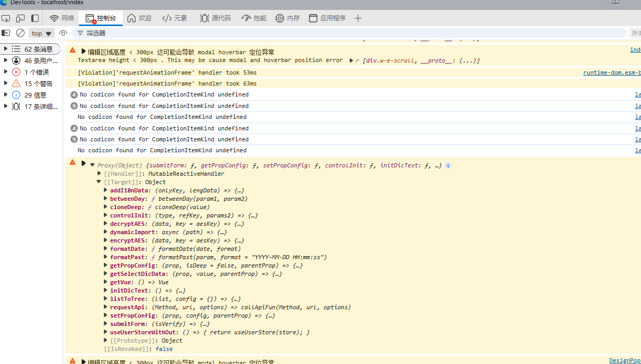Focus the 筛选器 filter input
Viewport: 641px width, 364px height.
[x=350, y=33]
